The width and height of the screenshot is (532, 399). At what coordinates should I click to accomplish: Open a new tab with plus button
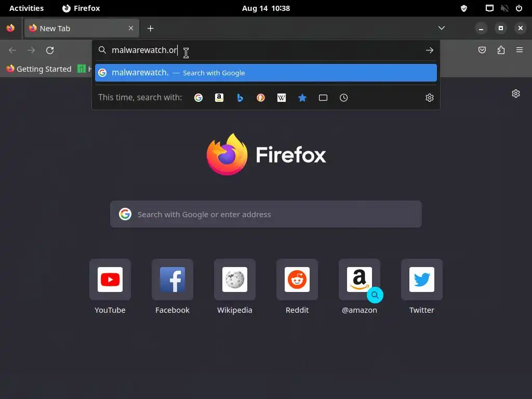[x=151, y=29]
